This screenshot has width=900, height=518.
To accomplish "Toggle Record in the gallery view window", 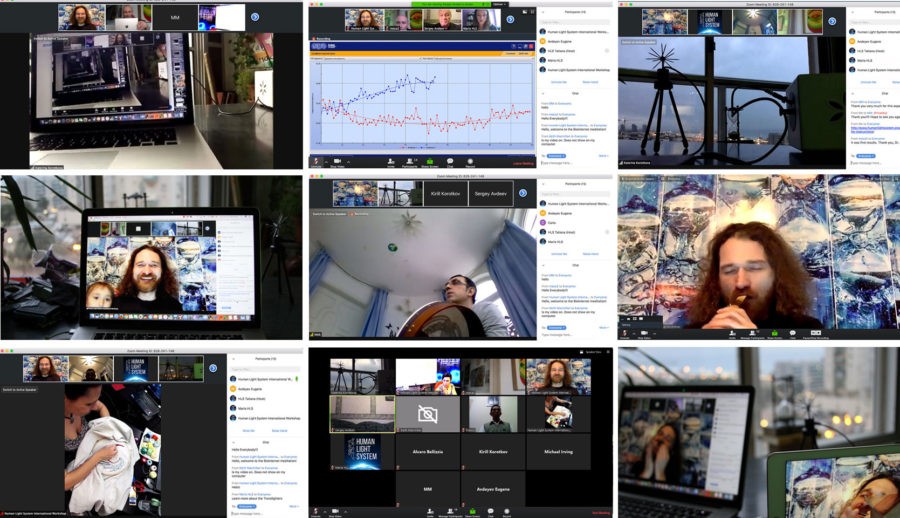I will click(509, 510).
